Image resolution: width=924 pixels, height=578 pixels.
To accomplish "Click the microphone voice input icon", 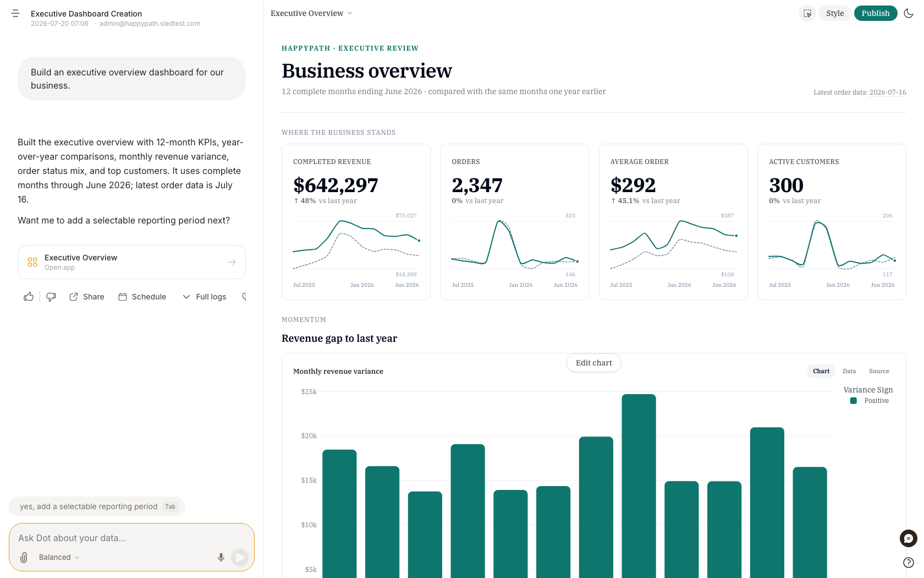I will (221, 558).
